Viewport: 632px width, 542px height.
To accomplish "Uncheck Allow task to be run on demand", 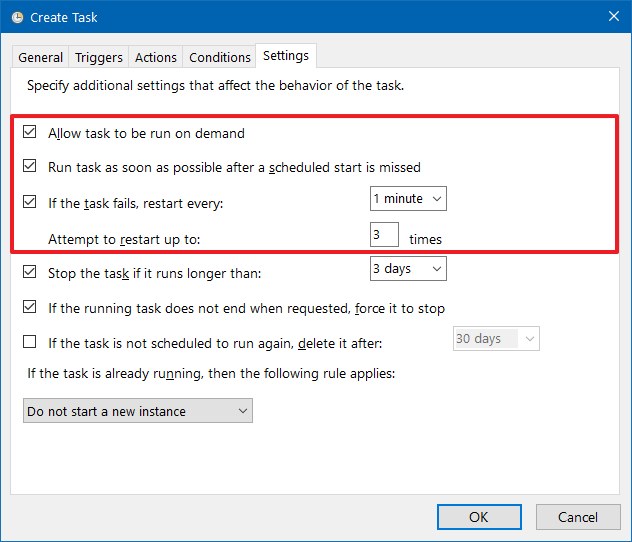I will 29,132.
